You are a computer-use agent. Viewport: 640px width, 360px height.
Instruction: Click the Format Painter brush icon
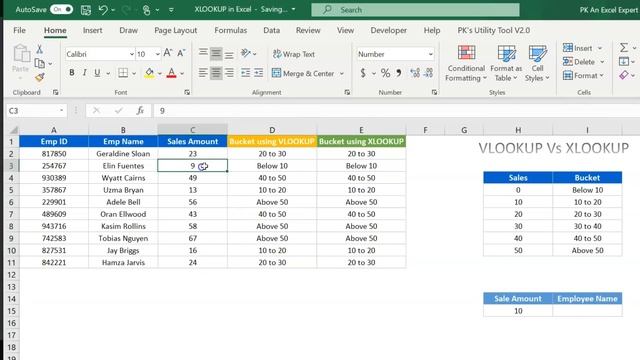40,77
